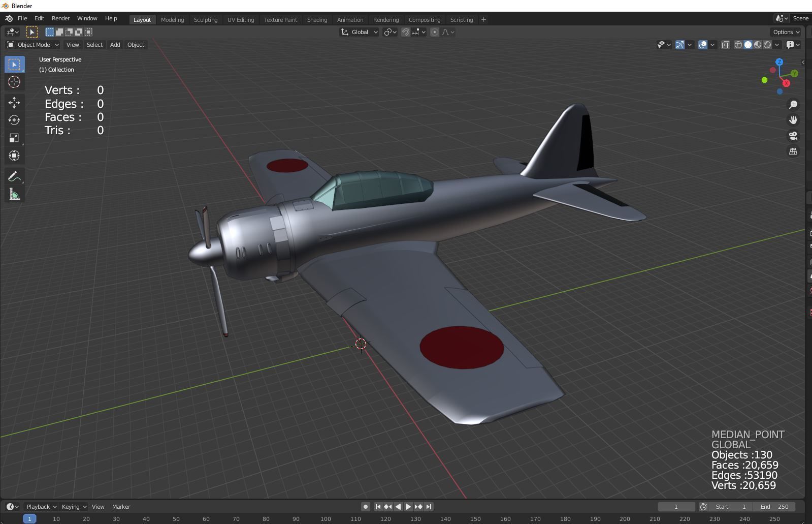Viewport: 812px width, 524px height.
Task: Jump to the last frame of playback
Action: pos(429,507)
